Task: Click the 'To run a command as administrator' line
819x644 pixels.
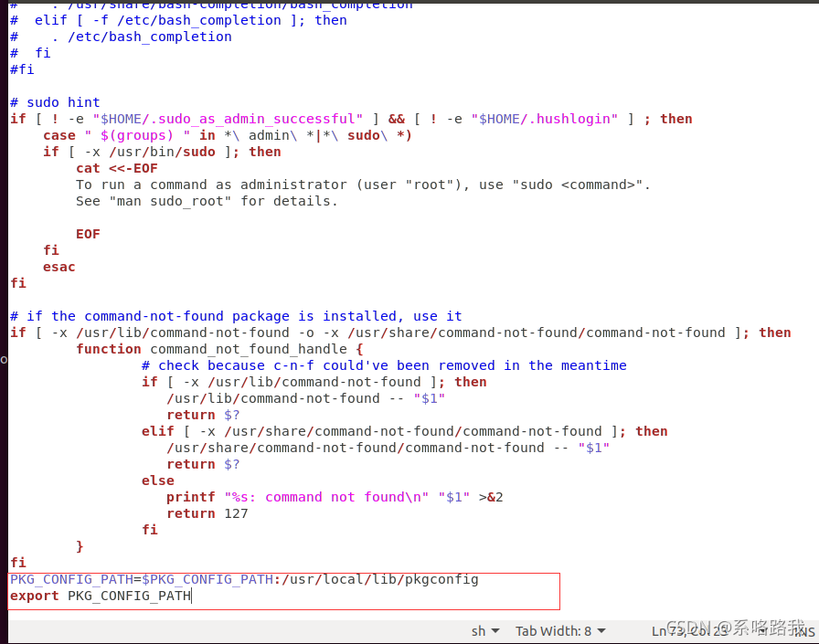Action: (363, 185)
